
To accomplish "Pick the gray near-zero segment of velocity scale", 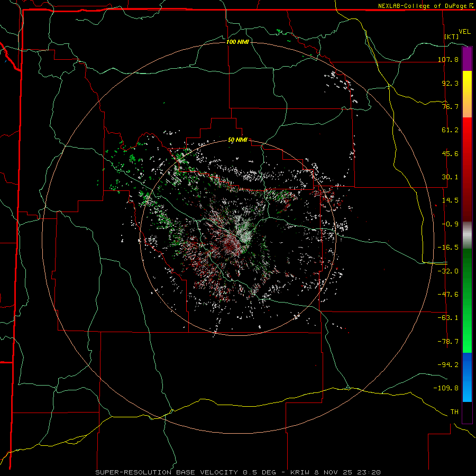I will 467,235.
